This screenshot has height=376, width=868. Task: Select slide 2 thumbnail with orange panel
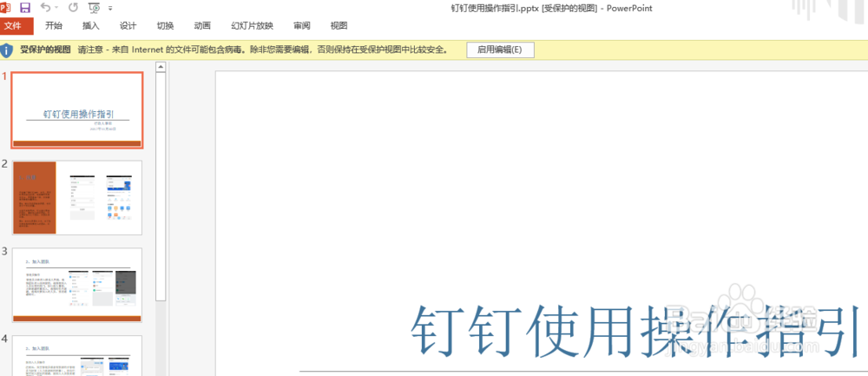click(77, 198)
